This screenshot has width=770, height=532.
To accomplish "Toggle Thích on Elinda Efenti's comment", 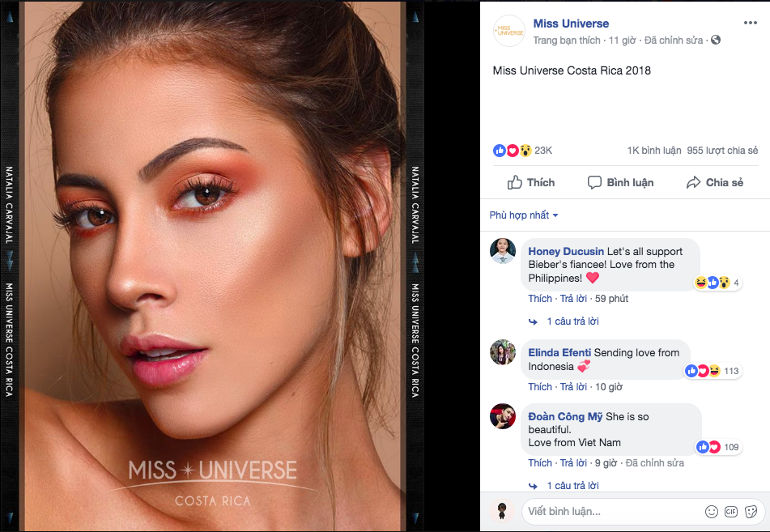I will pos(540,387).
